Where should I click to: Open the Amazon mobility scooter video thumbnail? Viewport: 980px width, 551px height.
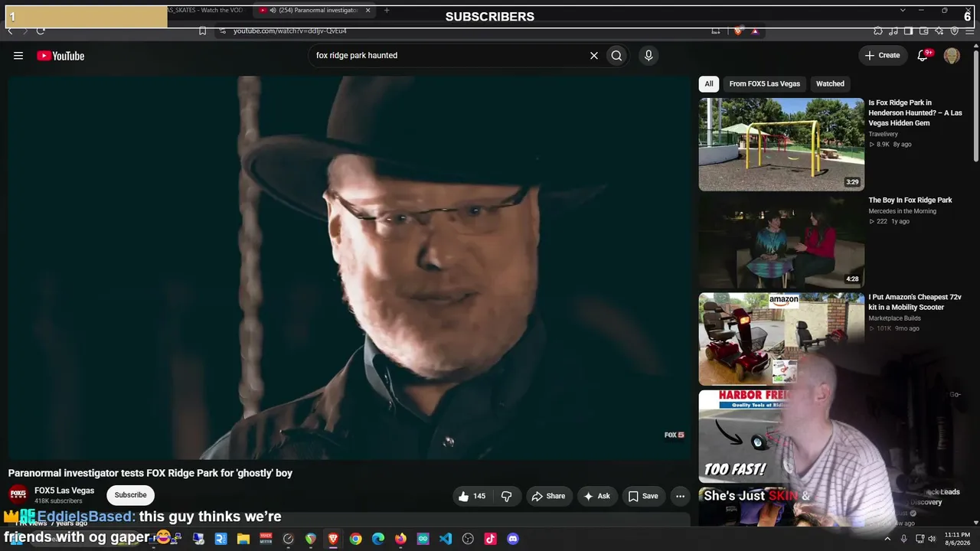coord(782,338)
